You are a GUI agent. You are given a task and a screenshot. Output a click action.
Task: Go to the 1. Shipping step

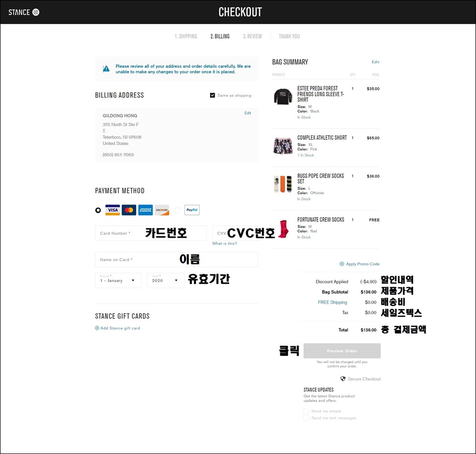186,36
